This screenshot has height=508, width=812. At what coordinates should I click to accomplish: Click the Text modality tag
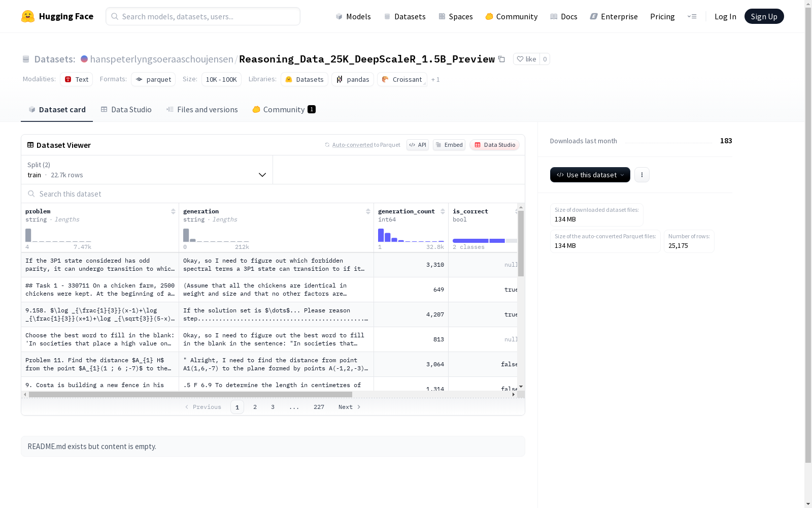pos(76,79)
